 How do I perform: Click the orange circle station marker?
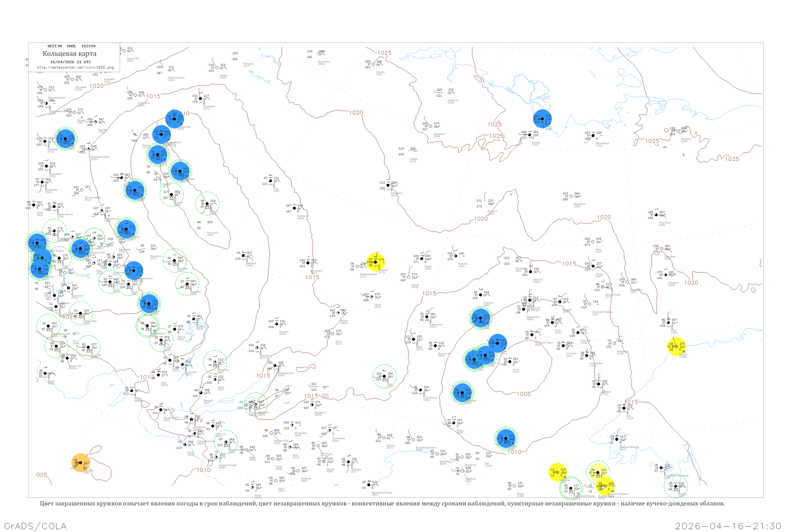click(x=80, y=463)
